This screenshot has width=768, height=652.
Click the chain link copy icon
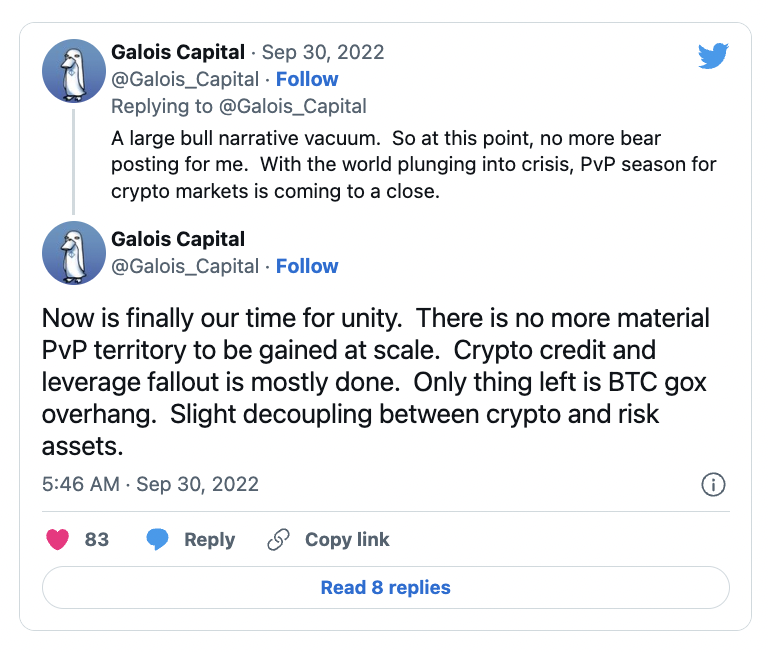[x=278, y=539]
